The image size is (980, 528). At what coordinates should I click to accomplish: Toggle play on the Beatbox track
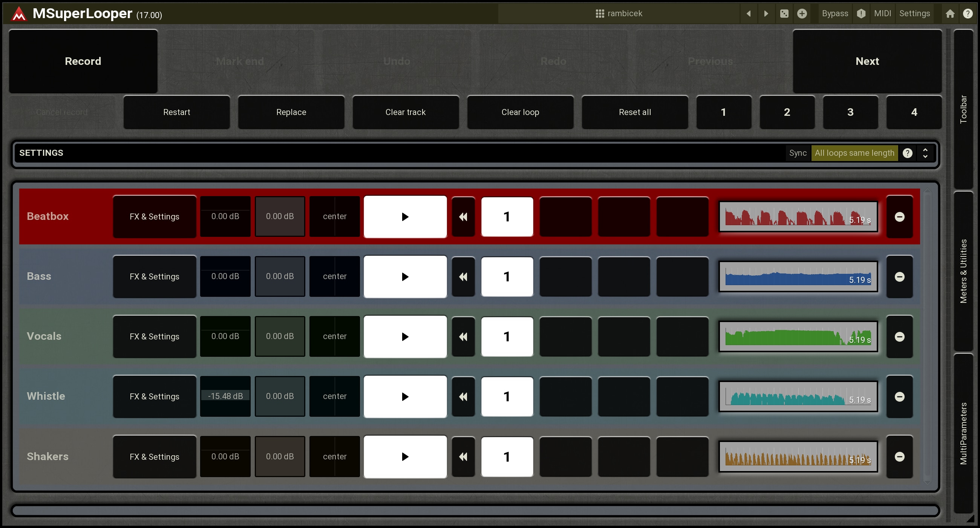(x=405, y=216)
